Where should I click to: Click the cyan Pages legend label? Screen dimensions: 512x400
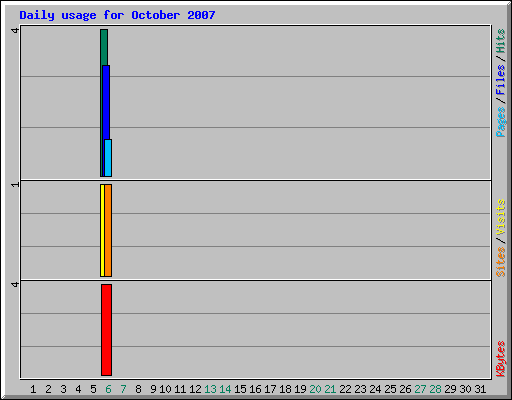click(501, 122)
